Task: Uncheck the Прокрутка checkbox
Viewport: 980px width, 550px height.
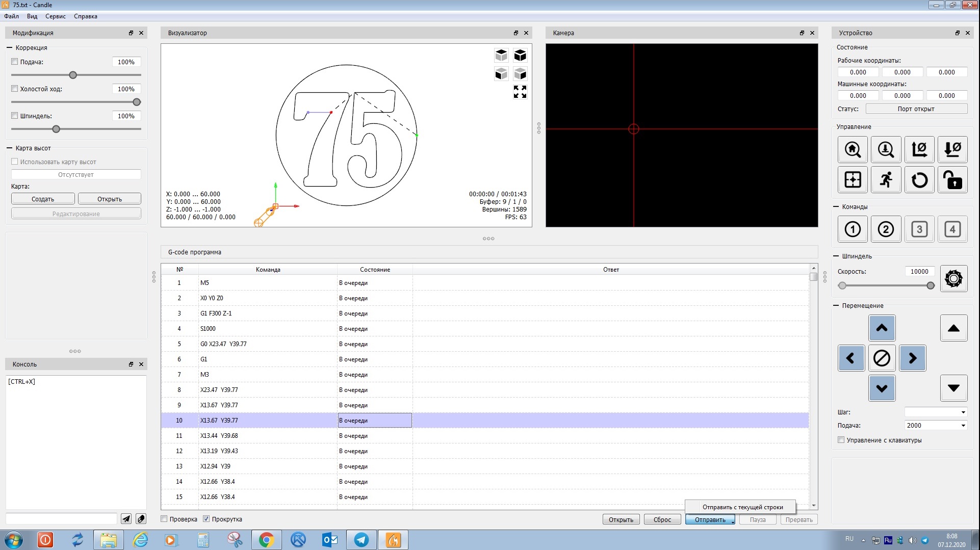Action: [207, 519]
